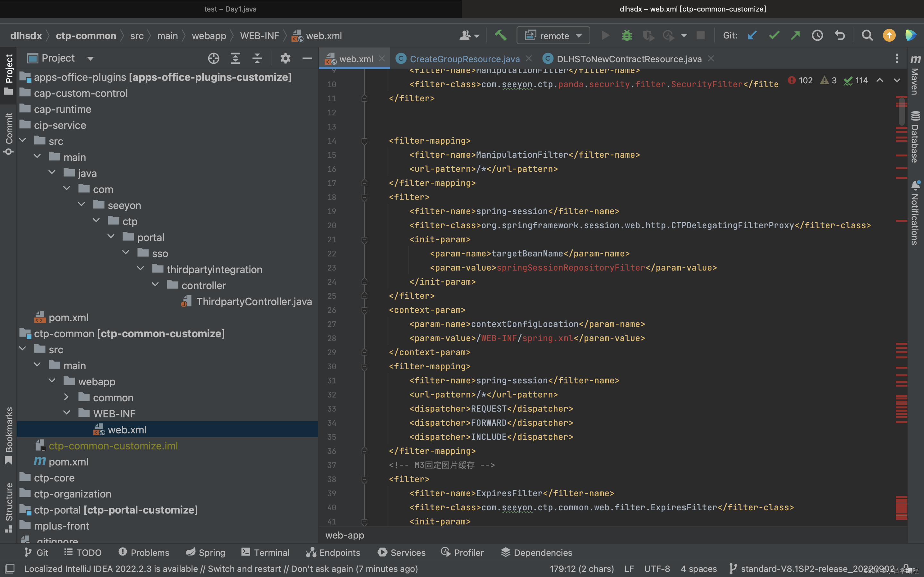Switch to CreateGroupResource.java tab

pyautogui.click(x=464, y=59)
